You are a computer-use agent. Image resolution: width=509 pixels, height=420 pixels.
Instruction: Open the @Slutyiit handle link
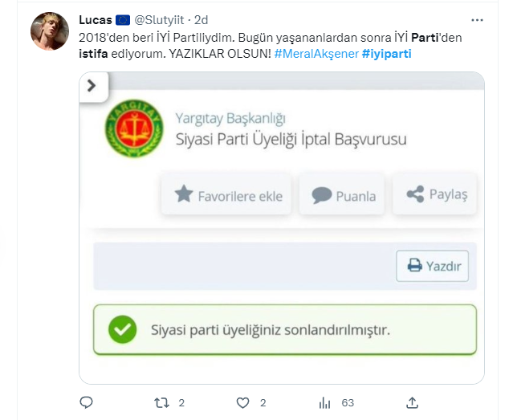[161, 19]
